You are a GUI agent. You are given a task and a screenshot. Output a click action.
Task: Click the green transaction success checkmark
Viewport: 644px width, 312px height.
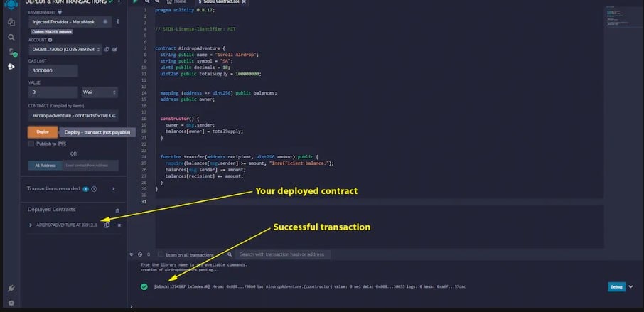[x=144, y=286]
